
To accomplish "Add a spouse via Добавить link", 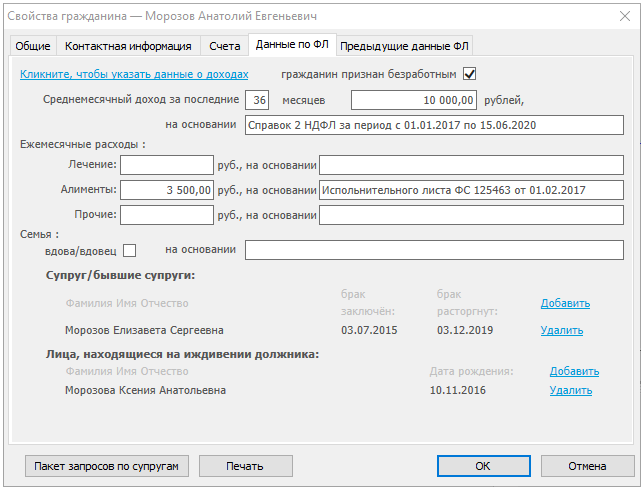I will coord(565,303).
